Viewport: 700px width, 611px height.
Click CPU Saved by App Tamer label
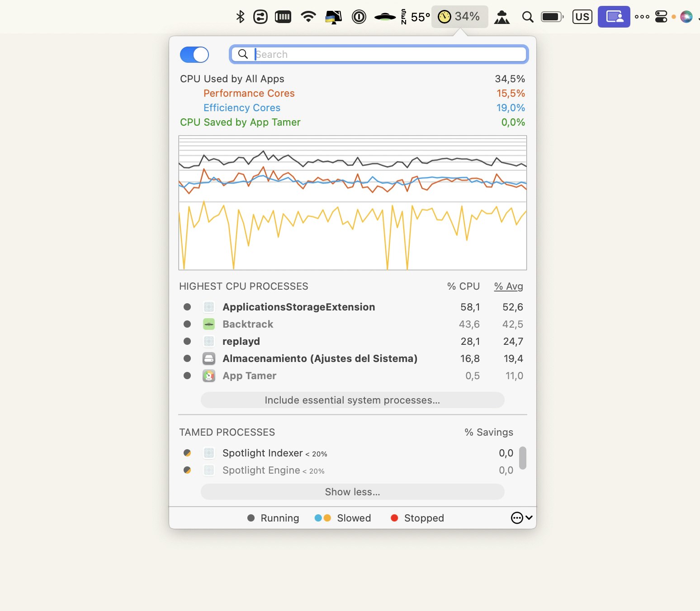[240, 122]
